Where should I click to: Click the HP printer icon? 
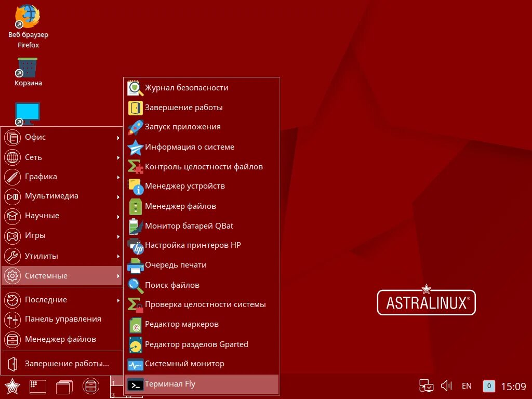coord(135,246)
